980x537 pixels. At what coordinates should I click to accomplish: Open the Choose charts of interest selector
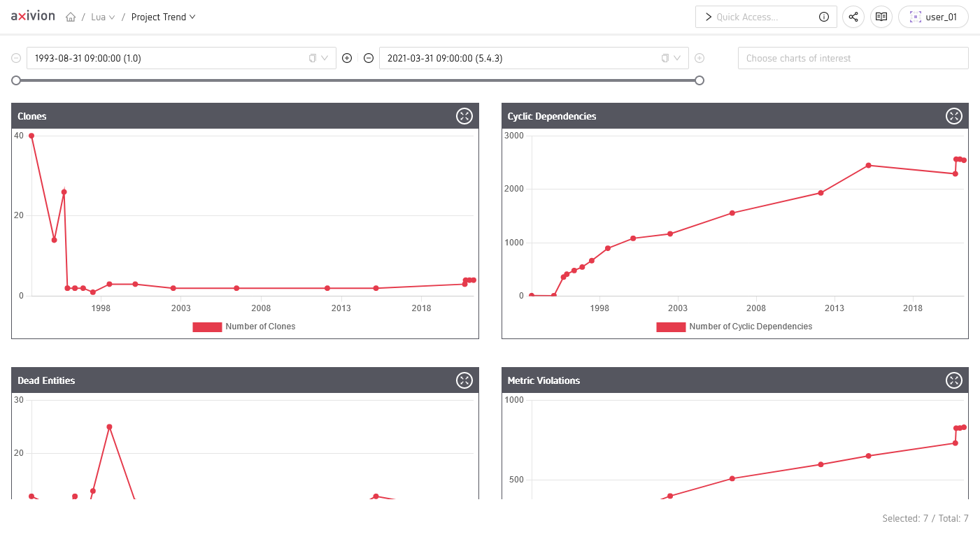(x=853, y=58)
